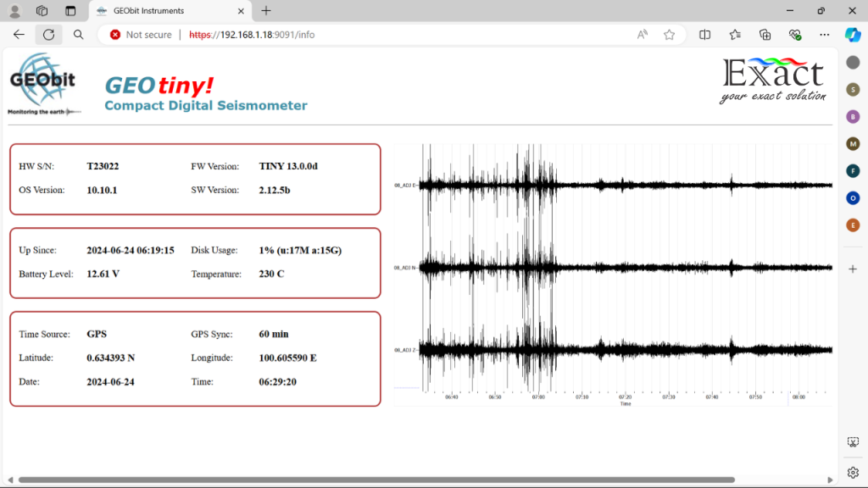Open the tab actions menu
This screenshot has width=868, height=488.
coord(70,11)
